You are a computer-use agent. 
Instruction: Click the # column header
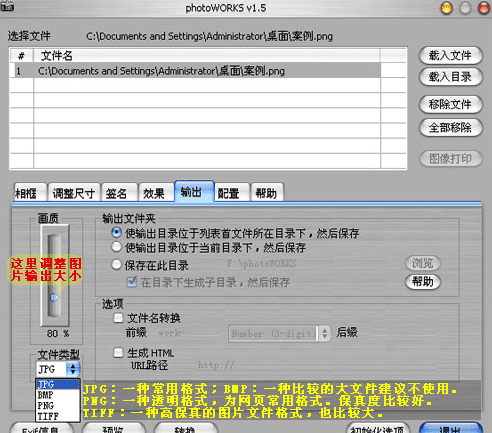coord(21,56)
